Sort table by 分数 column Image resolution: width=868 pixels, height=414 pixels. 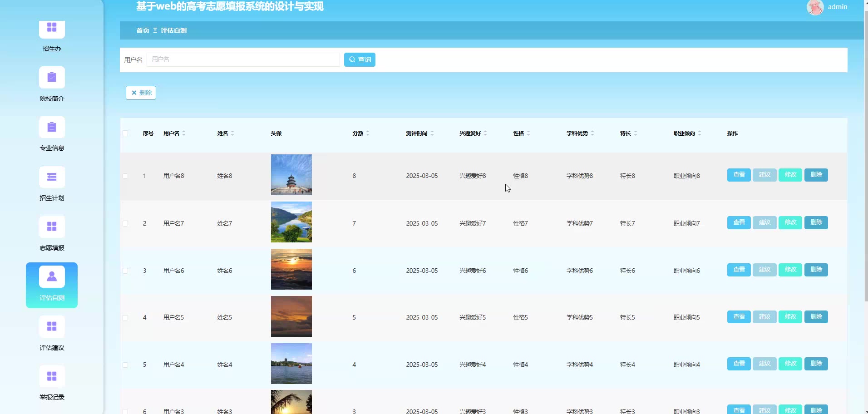(368, 133)
